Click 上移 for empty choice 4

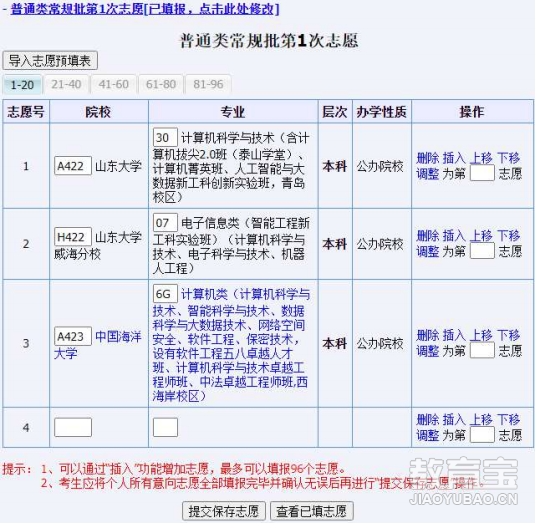coord(482,420)
